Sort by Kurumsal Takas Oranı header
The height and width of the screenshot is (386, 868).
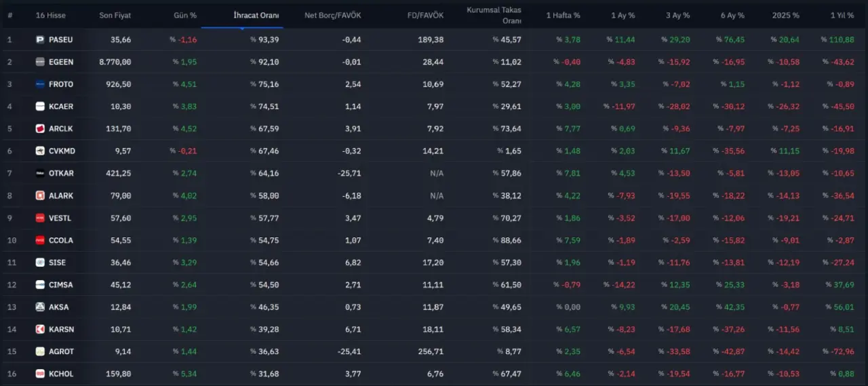pyautogui.click(x=494, y=15)
